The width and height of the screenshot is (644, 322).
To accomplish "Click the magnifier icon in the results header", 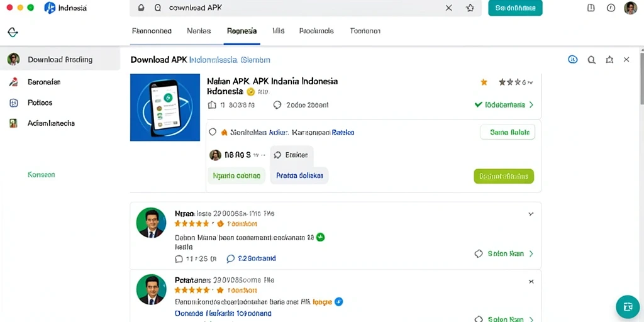I will point(591,60).
